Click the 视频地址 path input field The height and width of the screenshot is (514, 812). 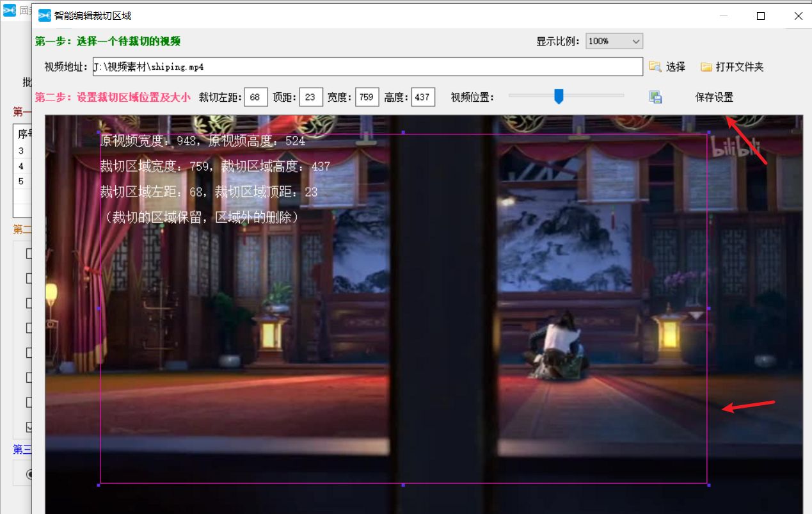click(367, 67)
